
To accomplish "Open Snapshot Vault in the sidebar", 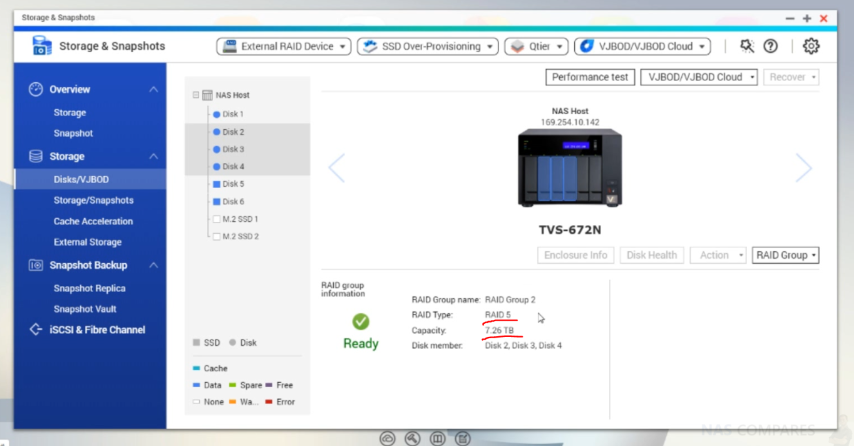I will pyautogui.click(x=85, y=309).
